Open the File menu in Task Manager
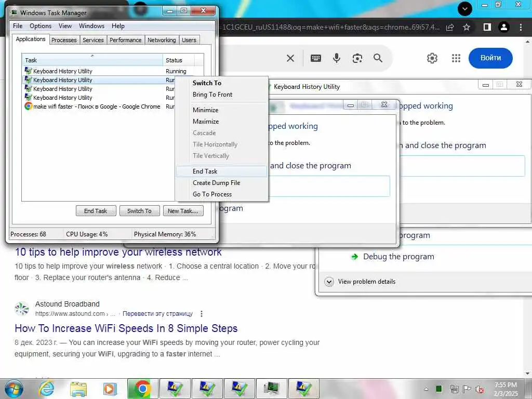Image resolution: width=532 pixels, height=399 pixels. point(18,26)
